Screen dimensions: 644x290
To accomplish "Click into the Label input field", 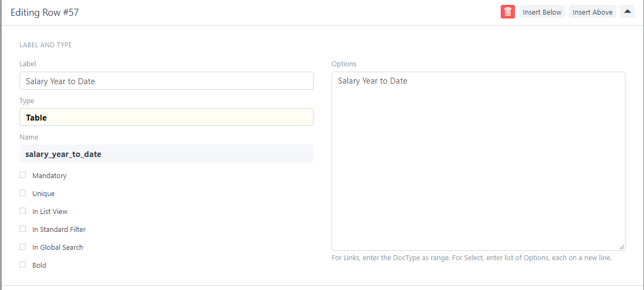I will [x=166, y=81].
